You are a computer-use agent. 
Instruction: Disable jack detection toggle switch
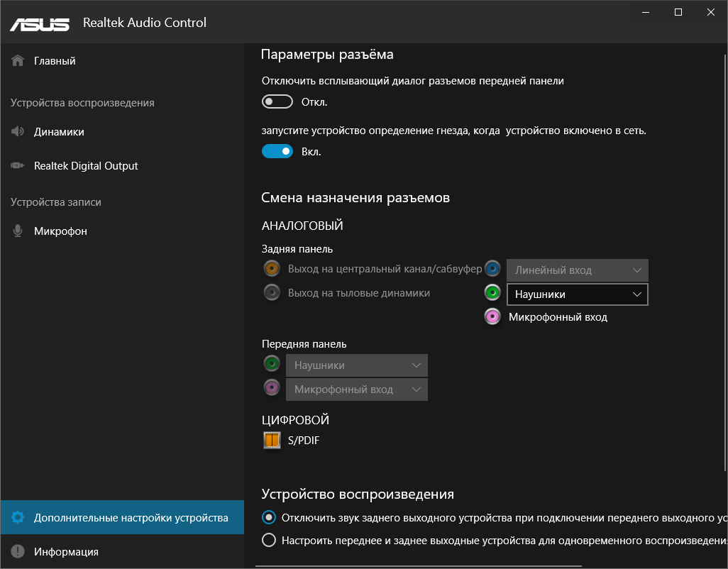[277, 151]
